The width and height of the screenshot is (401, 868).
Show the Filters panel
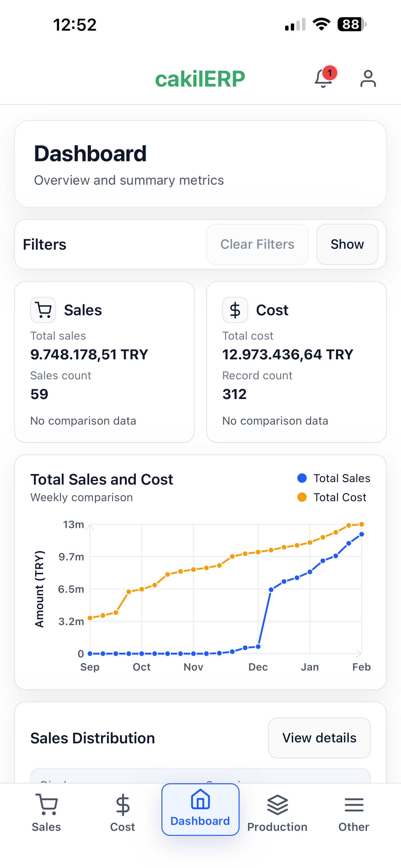pyautogui.click(x=347, y=244)
